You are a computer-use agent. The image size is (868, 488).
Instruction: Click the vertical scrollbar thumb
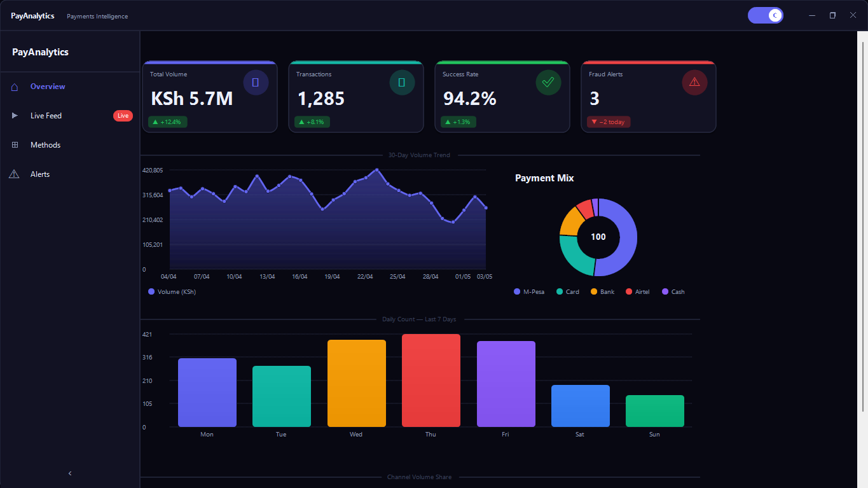863,226
